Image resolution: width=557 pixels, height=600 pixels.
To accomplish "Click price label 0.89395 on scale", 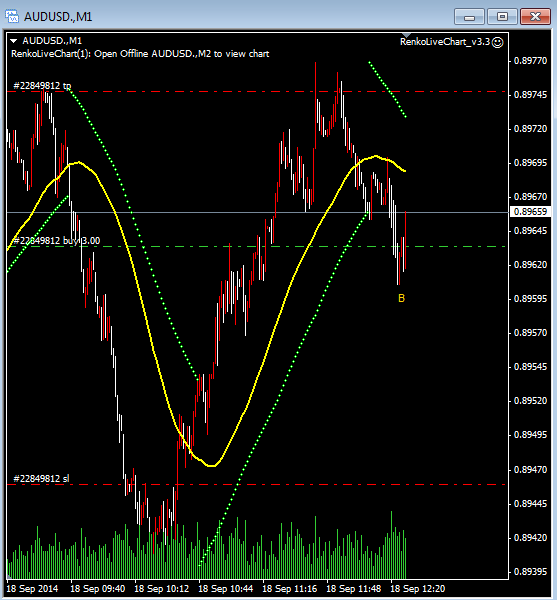I will click(x=530, y=572).
